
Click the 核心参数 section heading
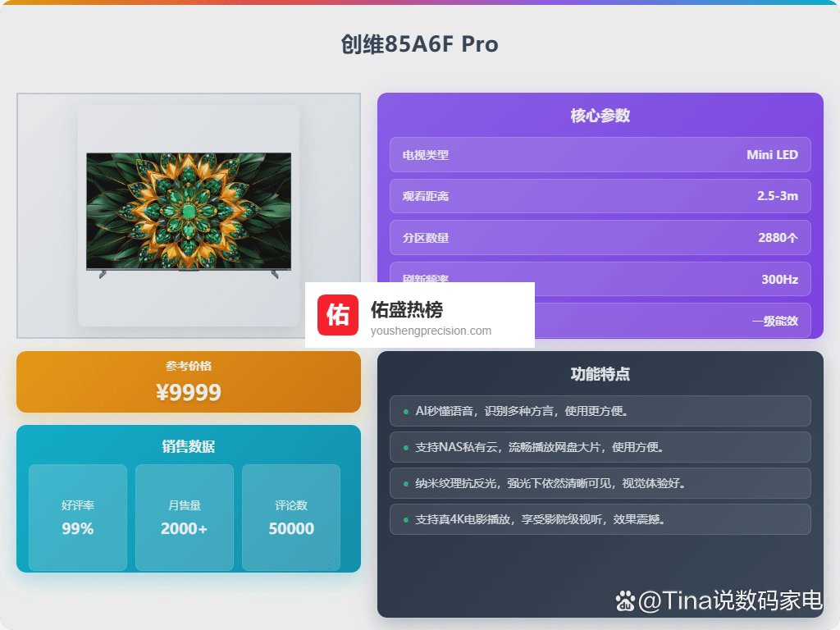(600, 116)
